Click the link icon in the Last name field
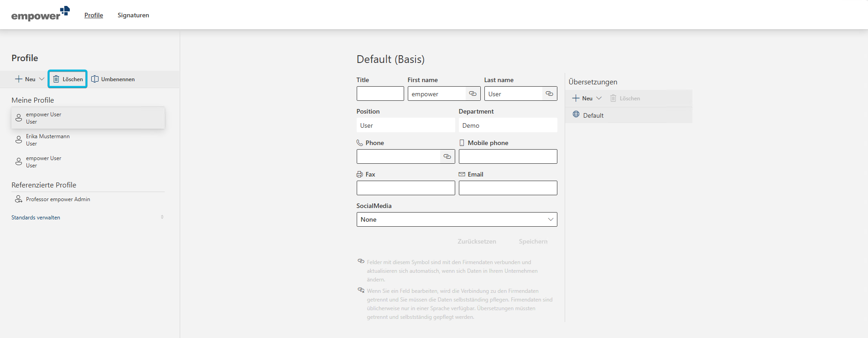 550,94
